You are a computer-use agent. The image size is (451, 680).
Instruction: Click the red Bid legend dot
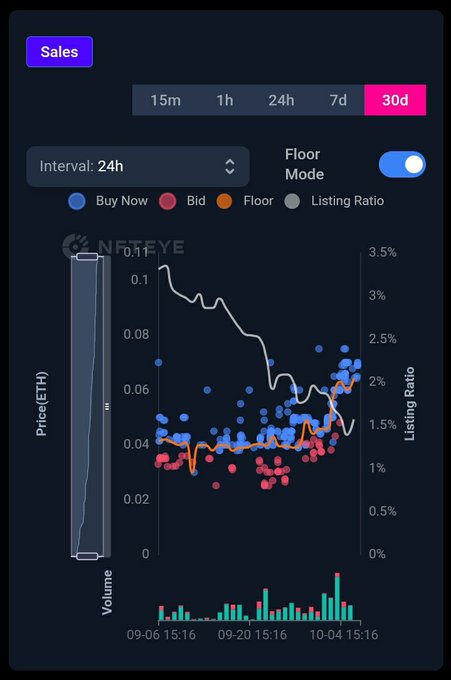(167, 202)
